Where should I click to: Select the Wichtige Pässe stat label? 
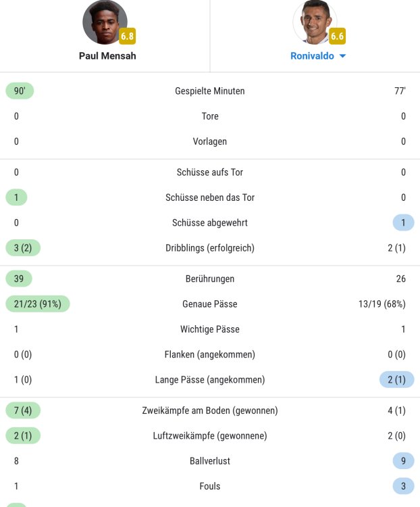210,329
